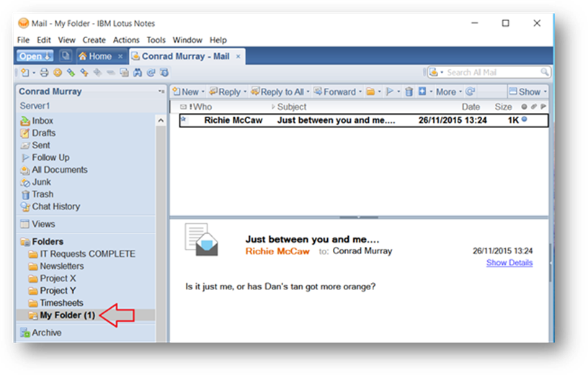588x375 pixels.
Task: Click the thumbnails icon next to Open button
Action: click(x=66, y=56)
